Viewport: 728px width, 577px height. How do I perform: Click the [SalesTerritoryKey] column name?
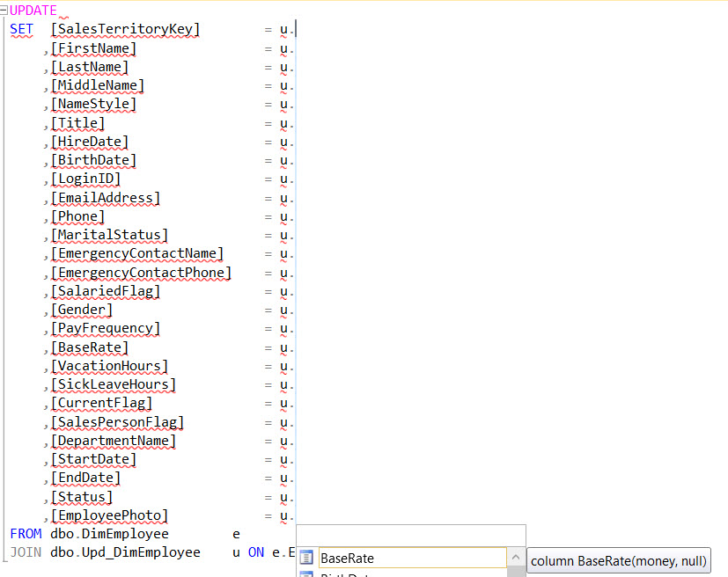pyautogui.click(x=125, y=29)
